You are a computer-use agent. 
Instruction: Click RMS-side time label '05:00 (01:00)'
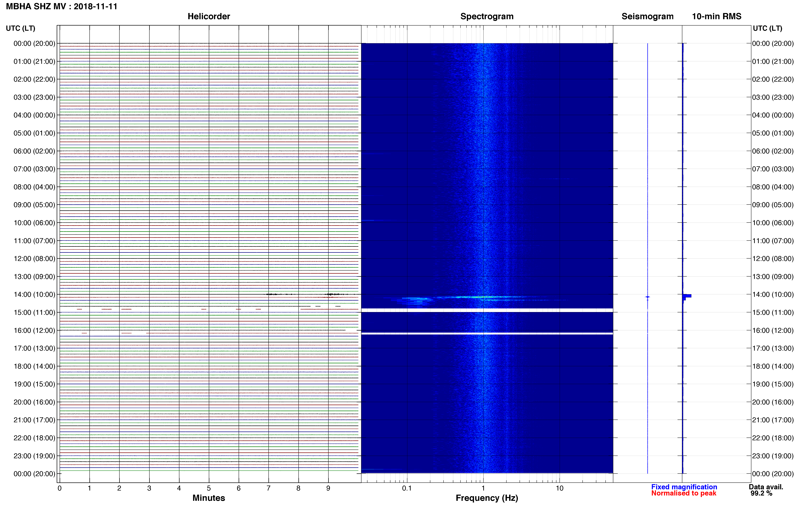tap(773, 133)
